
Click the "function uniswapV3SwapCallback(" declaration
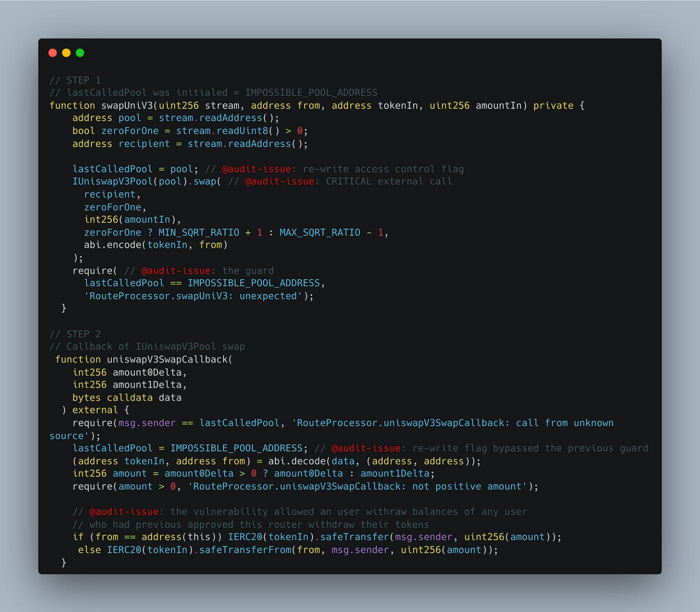tap(144, 359)
